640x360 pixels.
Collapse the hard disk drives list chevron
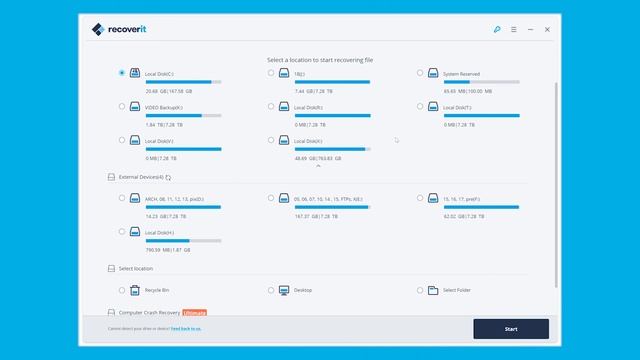tap(318, 166)
